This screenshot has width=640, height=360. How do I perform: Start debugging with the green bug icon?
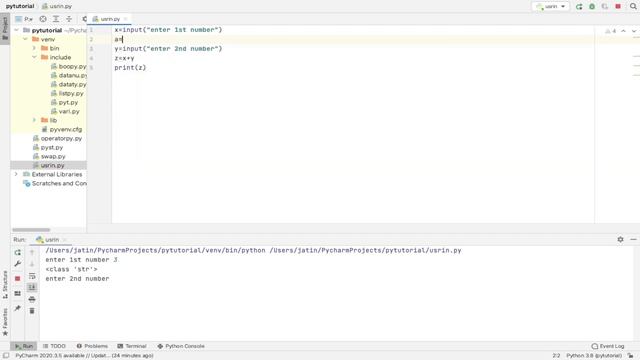(592, 7)
